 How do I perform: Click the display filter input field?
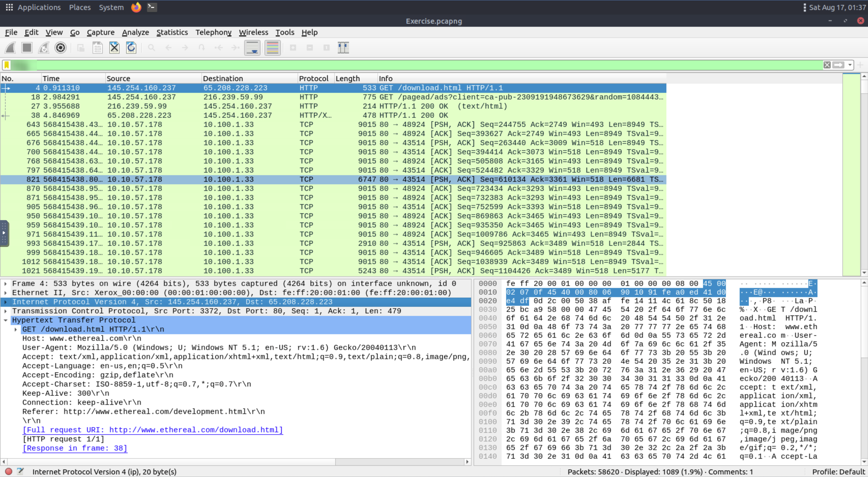tap(407, 65)
